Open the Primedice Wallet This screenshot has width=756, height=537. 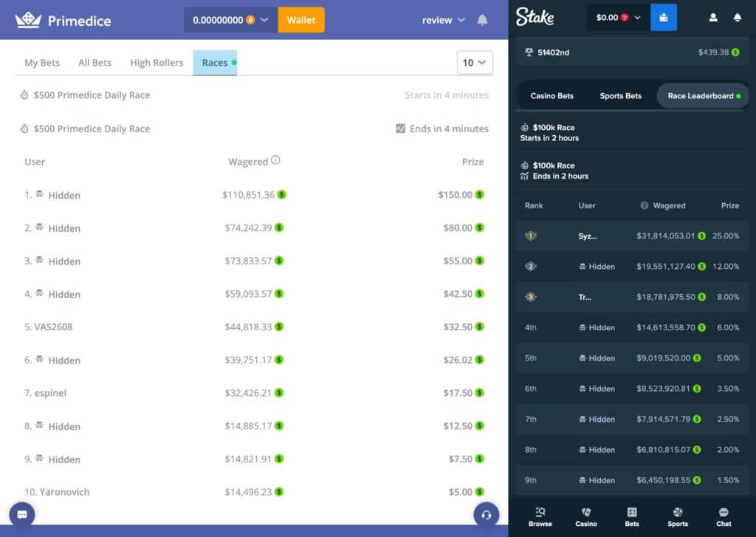[x=301, y=20]
